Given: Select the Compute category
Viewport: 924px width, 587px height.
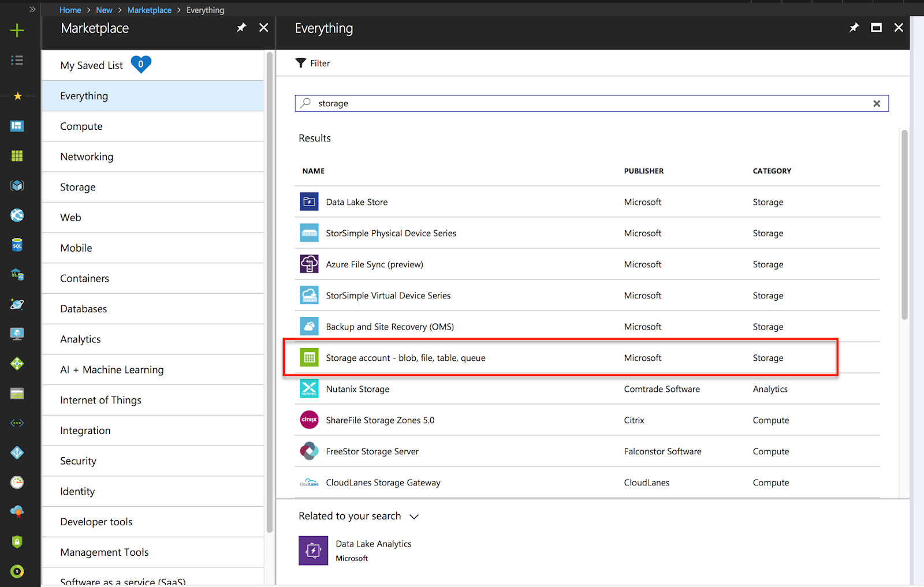Looking at the screenshot, I should click(81, 126).
